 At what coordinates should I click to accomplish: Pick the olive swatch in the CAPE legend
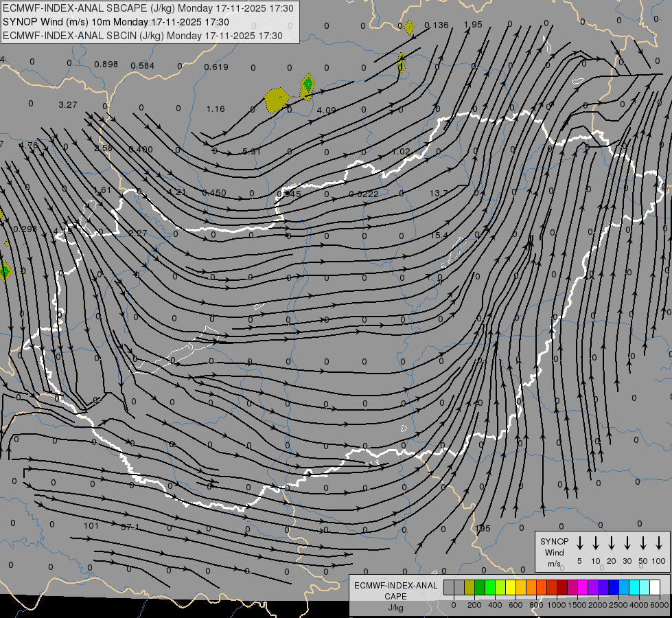tap(470, 587)
